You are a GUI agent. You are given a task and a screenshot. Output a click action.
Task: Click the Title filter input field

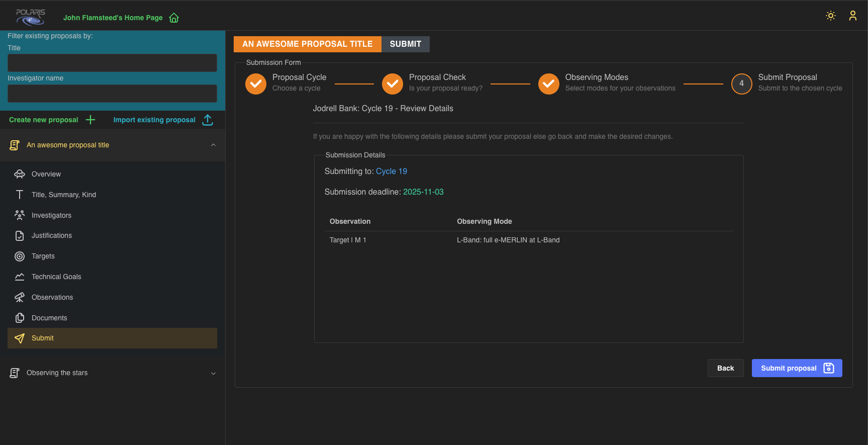click(x=112, y=63)
